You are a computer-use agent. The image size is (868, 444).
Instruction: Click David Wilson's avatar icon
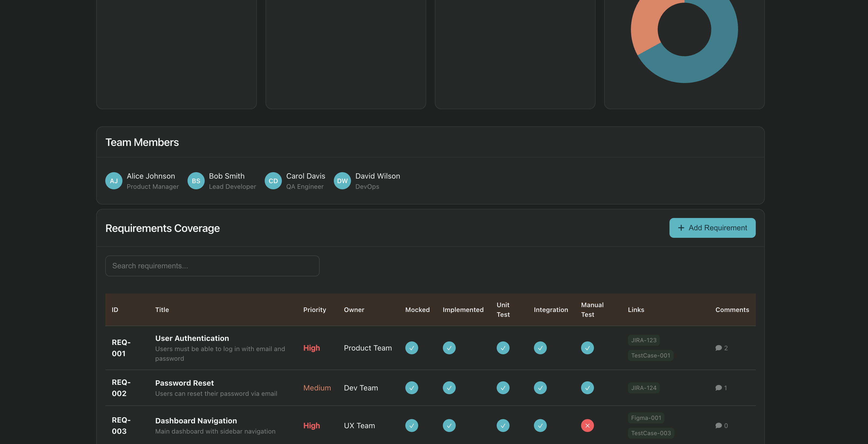[x=342, y=180]
